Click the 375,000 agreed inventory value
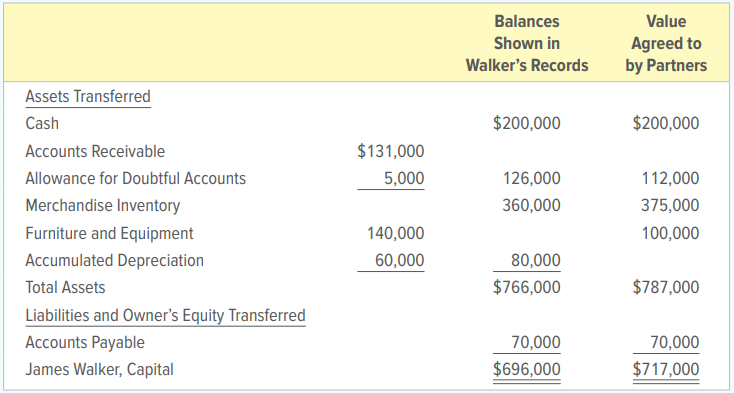The height and width of the screenshot is (393, 734). click(670, 205)
